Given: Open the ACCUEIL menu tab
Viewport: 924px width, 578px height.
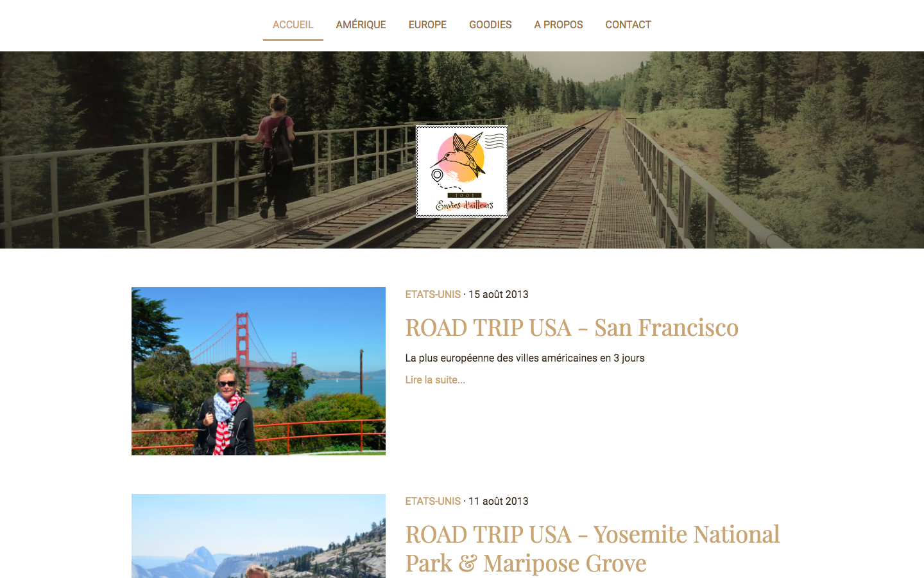Looking at the screenshot, I should pos(293,24).
